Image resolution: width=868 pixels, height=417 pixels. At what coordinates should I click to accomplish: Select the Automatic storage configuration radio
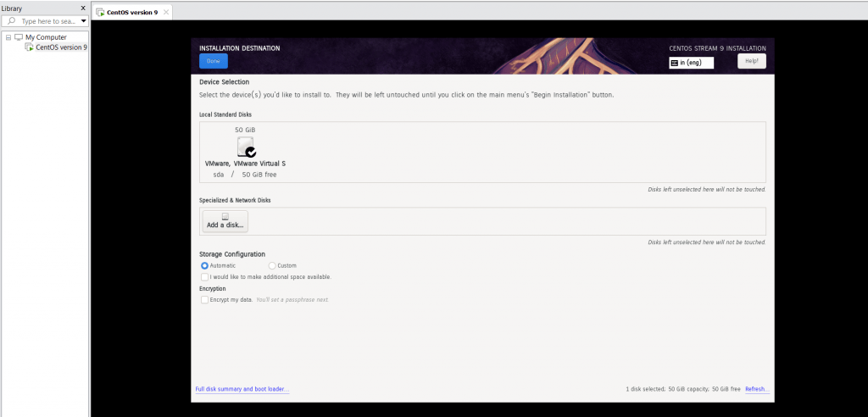(204, 266)
